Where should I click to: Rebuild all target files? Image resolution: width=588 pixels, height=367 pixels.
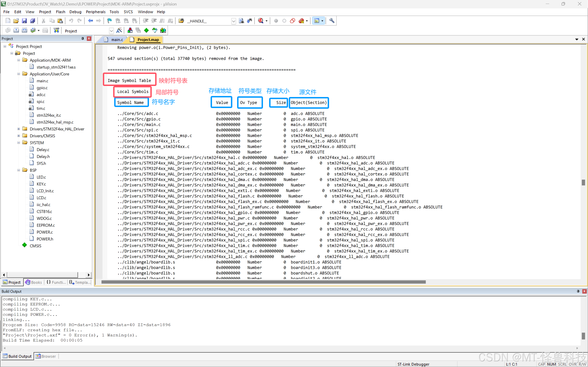click(25, 30)
